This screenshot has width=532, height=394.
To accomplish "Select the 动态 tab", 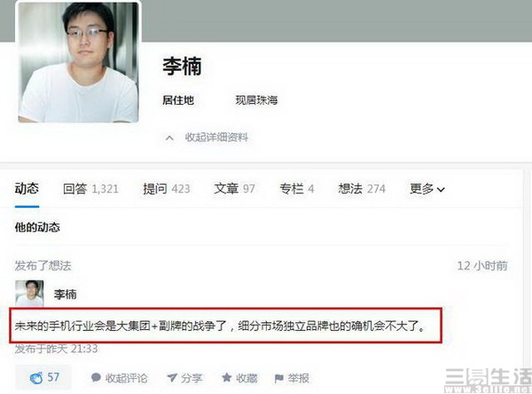I will (x=27, y=188).
